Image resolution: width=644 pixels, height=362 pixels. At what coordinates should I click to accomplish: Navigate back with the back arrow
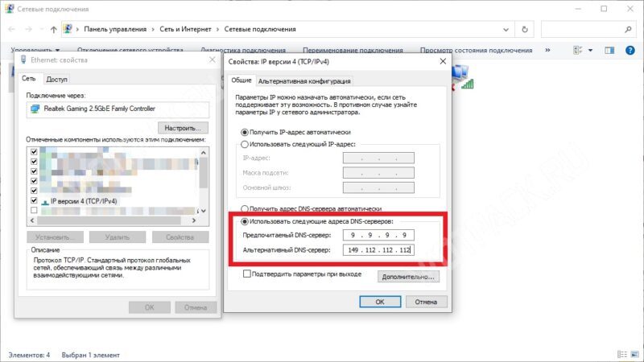tap(11, 29)
